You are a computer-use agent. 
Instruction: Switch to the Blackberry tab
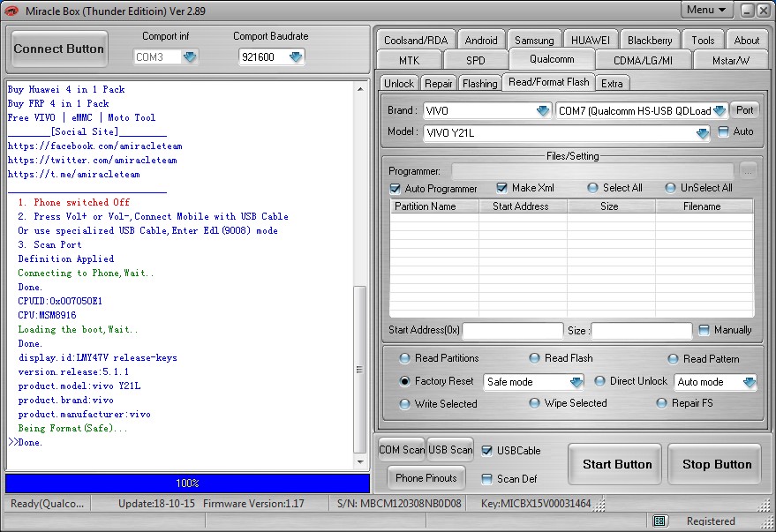(x=650, y=40)
